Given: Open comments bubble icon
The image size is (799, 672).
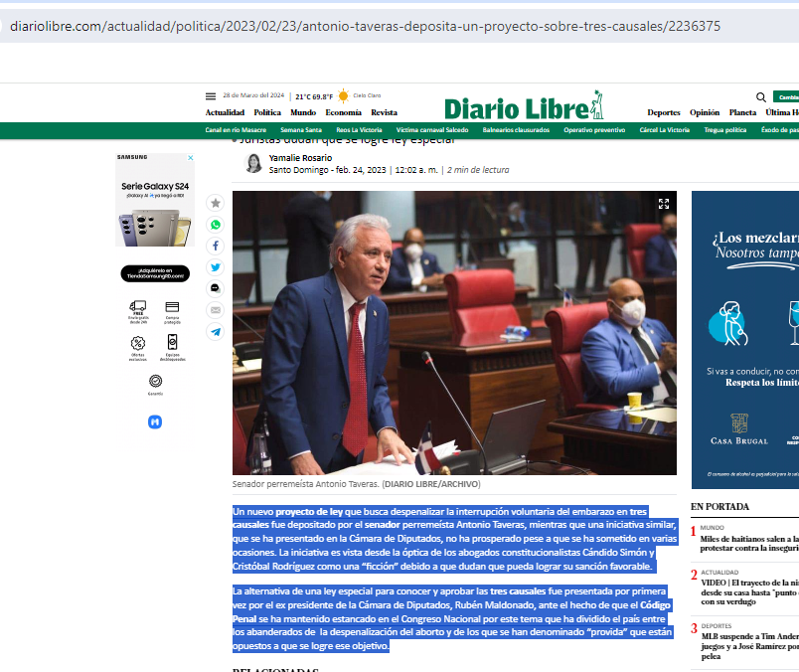Looking at the screenshot, I should pyautogui.click(x=216, y=288).
